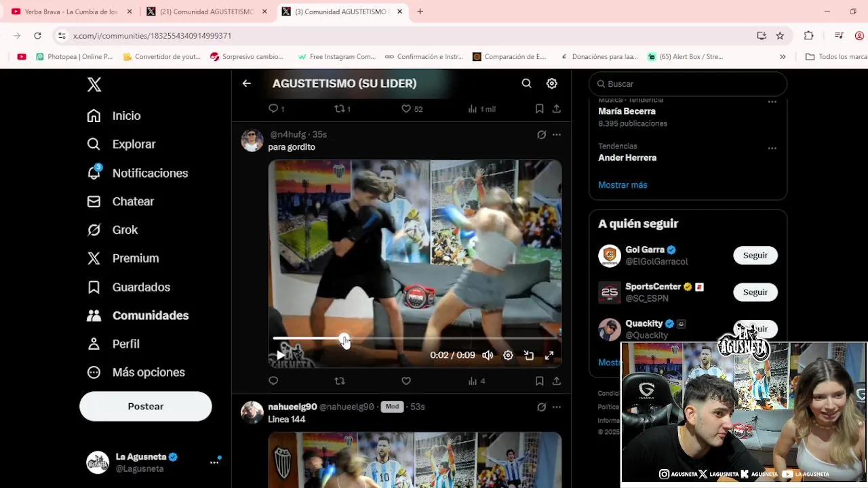
Task: Expand Más opciones menu
Action: (136, 372)
